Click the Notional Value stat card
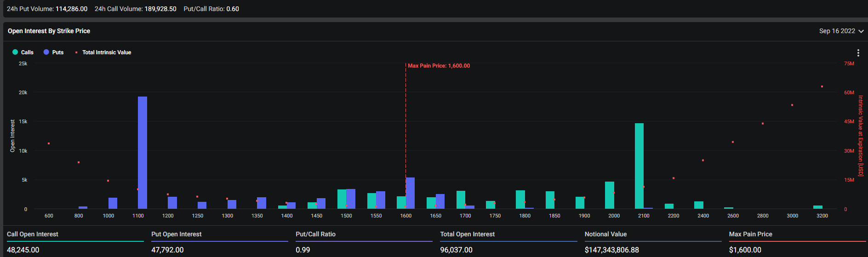Screen dimensions: 868x257 point(652,242)
